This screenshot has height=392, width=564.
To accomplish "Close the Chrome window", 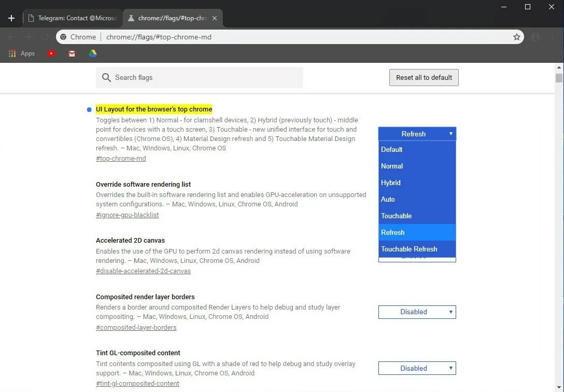I will [x=552, y=7].
